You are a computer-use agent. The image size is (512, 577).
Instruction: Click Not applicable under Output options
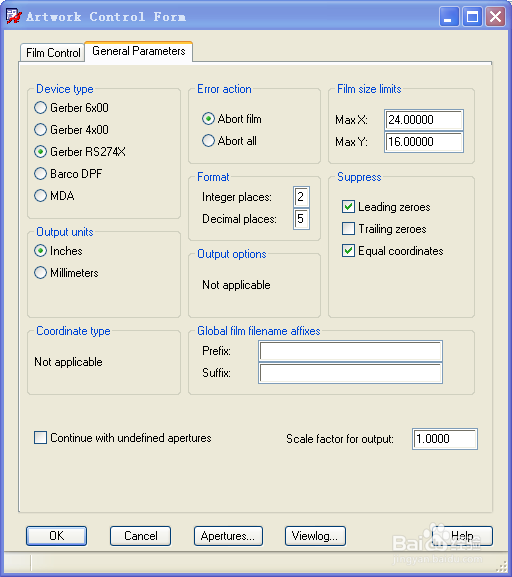pos(236,285)
